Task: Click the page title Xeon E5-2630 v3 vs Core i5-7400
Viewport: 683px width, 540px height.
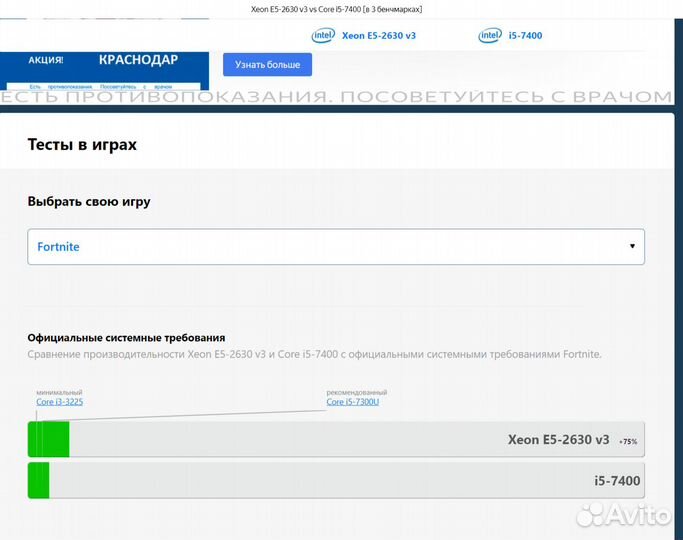Action: coord(336,9)
